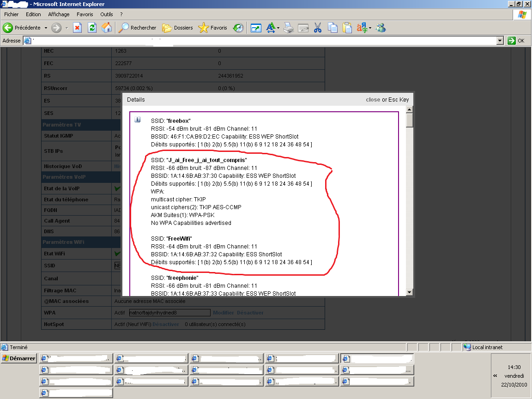Click the full screen toolbar icon
Viewport: 532px width, 399px height.
(x=256, y=28)
